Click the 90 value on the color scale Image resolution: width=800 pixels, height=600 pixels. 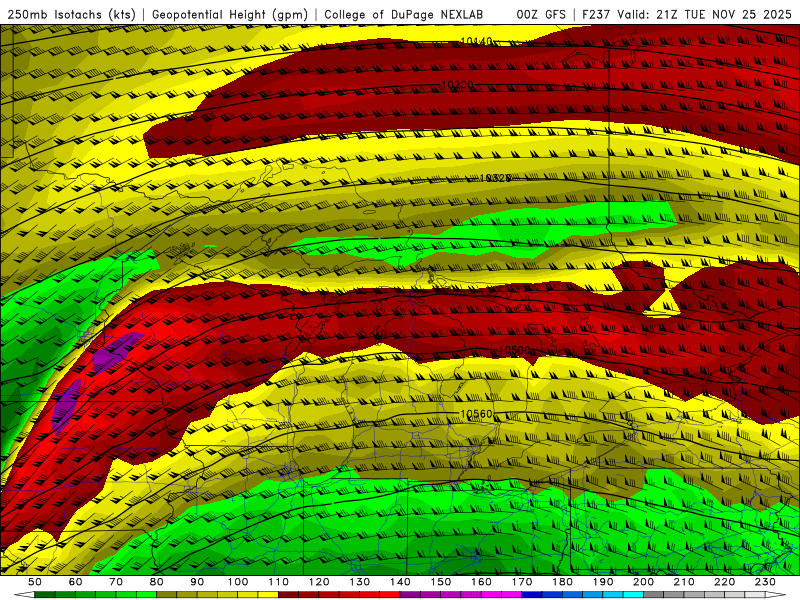197,582
